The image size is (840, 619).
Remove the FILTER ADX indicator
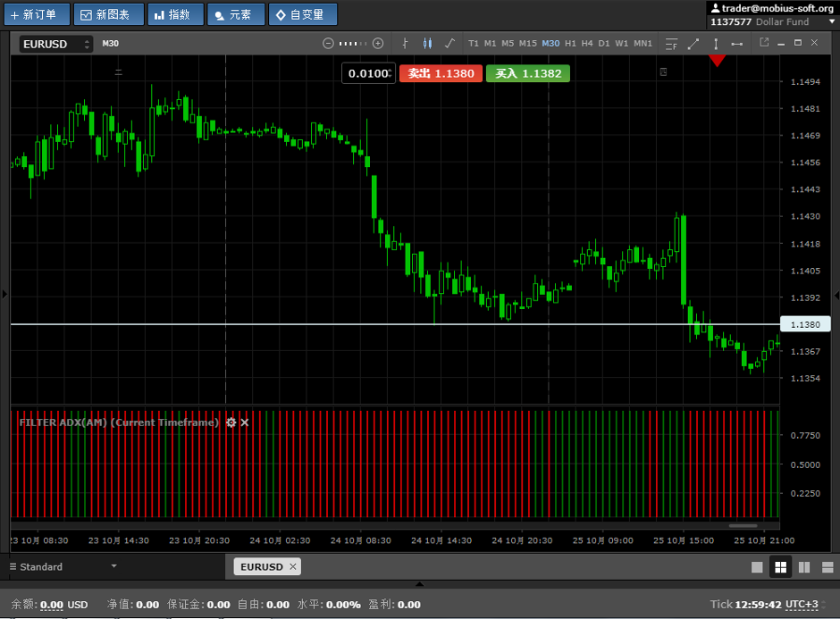[245, 422]
